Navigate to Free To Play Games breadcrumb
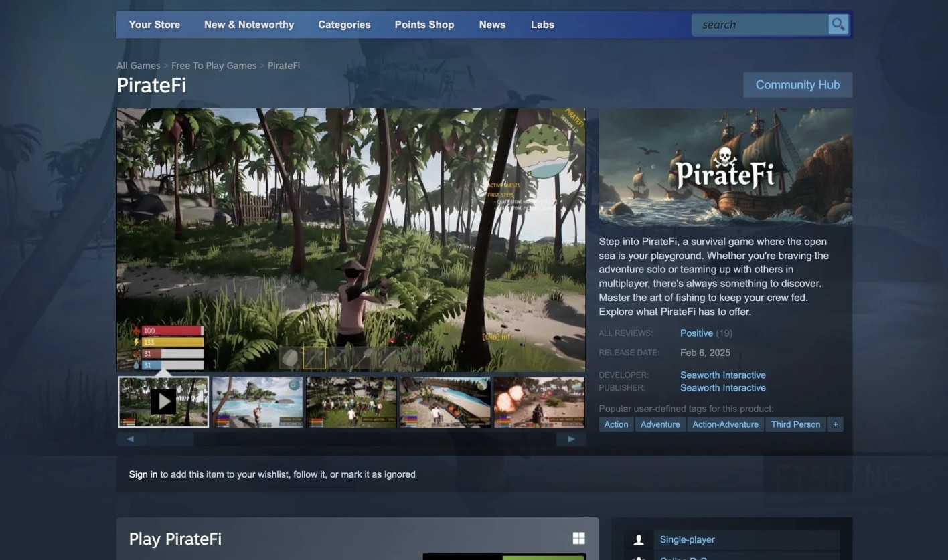This screenshot has height=560, width=948. pos(214,65)
